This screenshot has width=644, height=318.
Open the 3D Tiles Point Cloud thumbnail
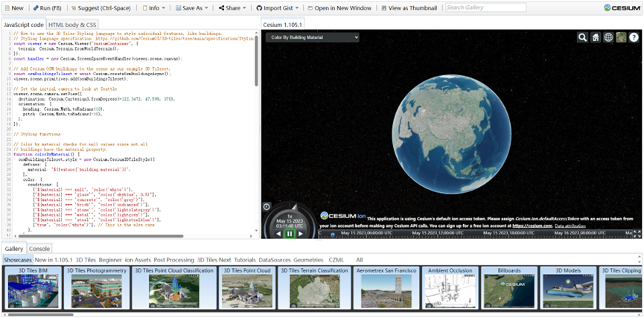tap(246, 287)
